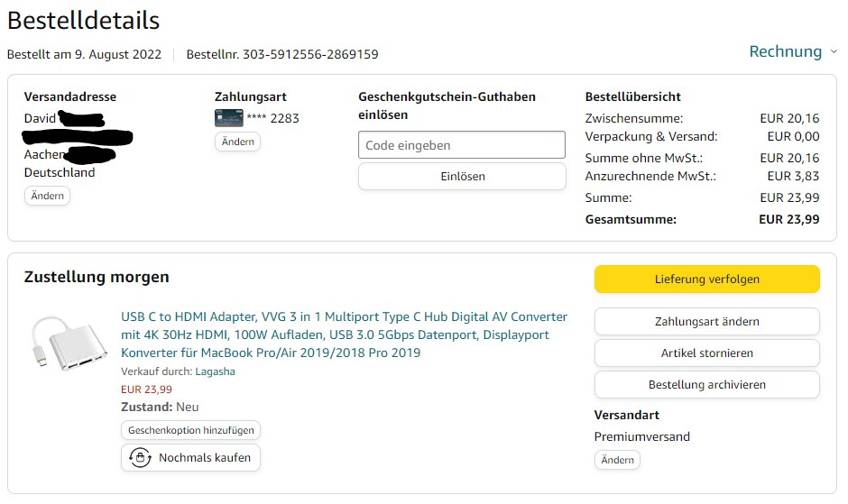Click the Gesamtsumme EUR 23,99 amount
Viewport: 848px width, 504px height.
coord(789,219)
